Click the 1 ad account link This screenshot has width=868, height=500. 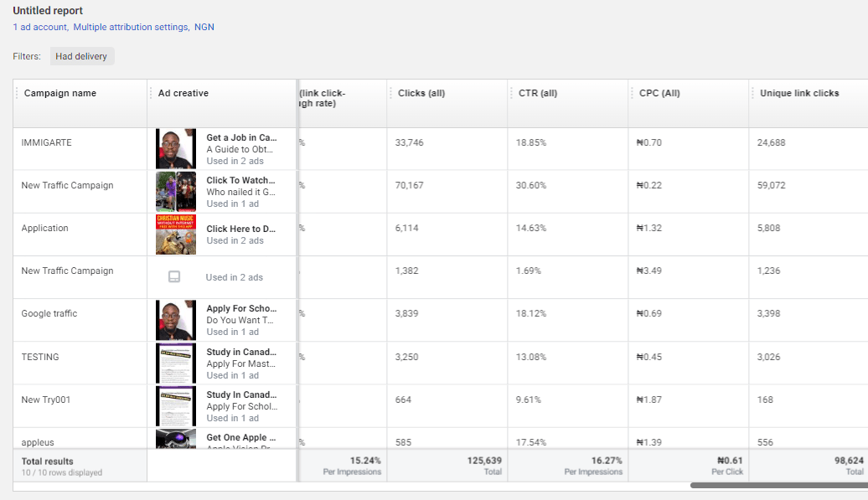click(39, 27)
